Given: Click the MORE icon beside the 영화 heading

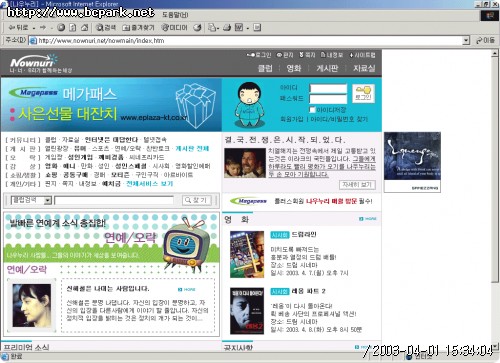Looking at the screenshot, I should [x=368, y=219].
